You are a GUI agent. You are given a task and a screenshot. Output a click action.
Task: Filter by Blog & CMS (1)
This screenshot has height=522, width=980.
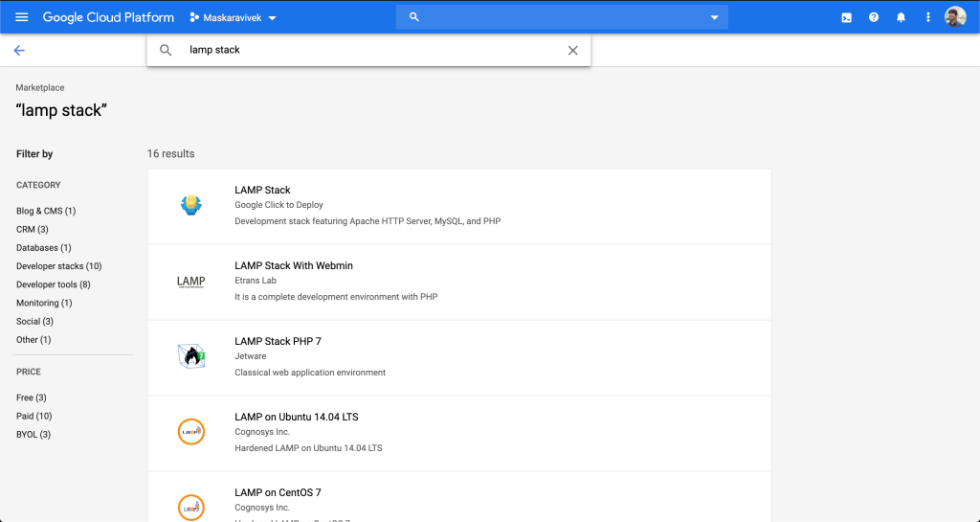tap(46, 211)
